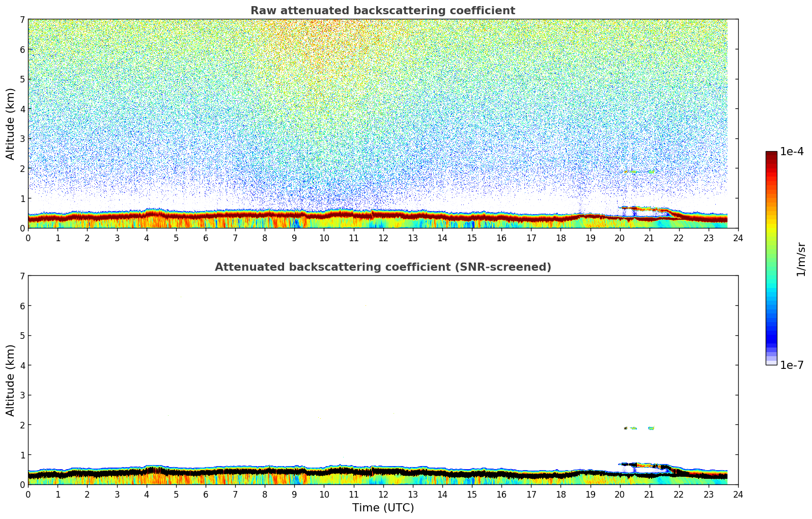
Task: Click altitude tick "5" on the raw plot
Action: pos(22,79)
